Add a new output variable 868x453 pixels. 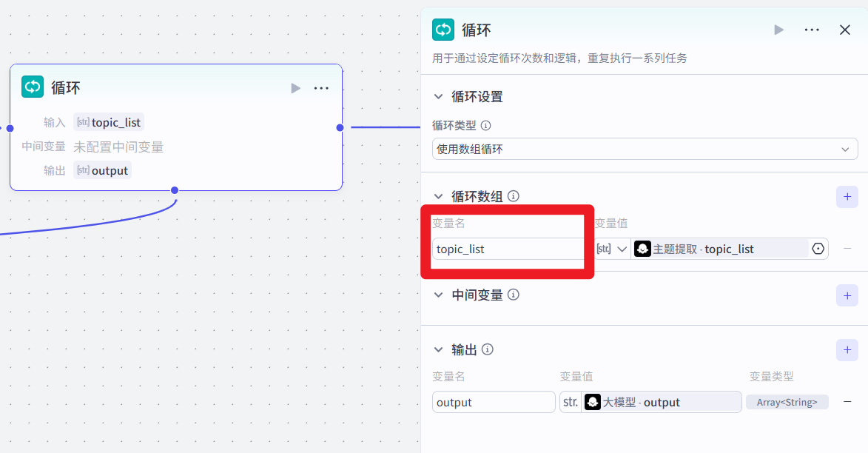(x=847, y=350)
